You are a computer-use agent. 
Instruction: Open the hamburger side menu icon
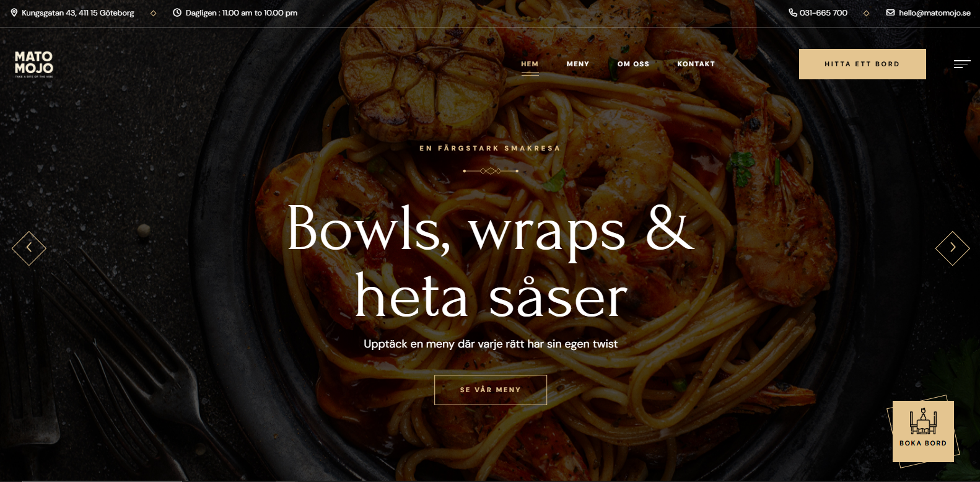click(962, 64)
